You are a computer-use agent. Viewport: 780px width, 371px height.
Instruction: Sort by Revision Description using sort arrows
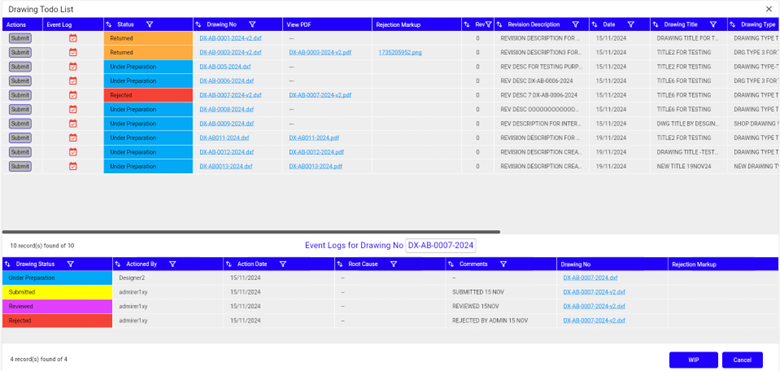pos(500,24)
